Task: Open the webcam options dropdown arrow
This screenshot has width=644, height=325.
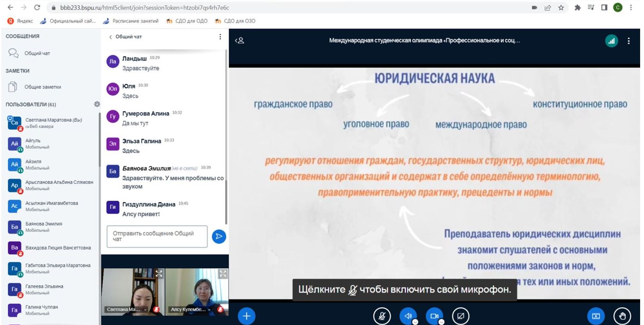Action: click(441, 322)
